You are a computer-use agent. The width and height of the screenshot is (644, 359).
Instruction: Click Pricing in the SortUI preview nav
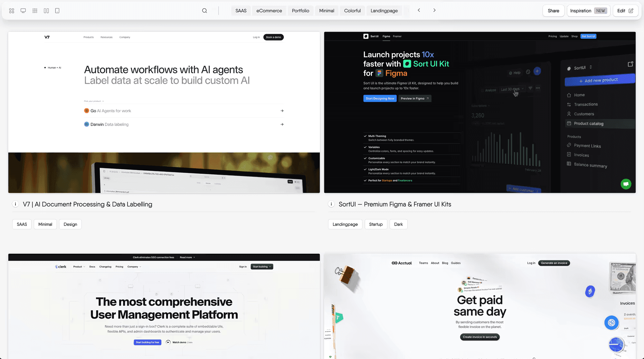click(553, 36)
